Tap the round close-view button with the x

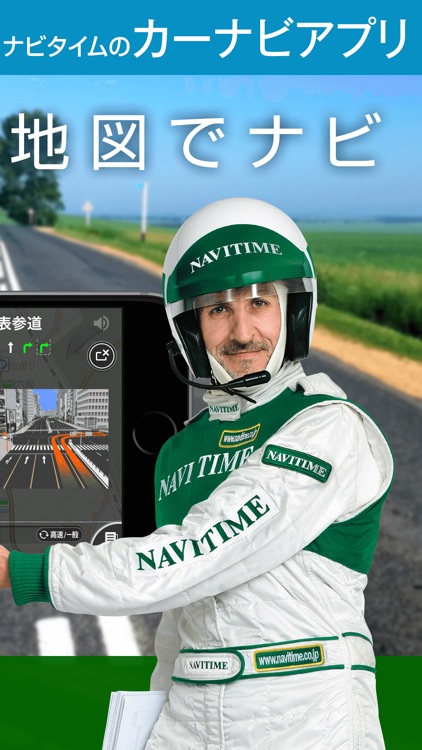(x=102, y=355)
